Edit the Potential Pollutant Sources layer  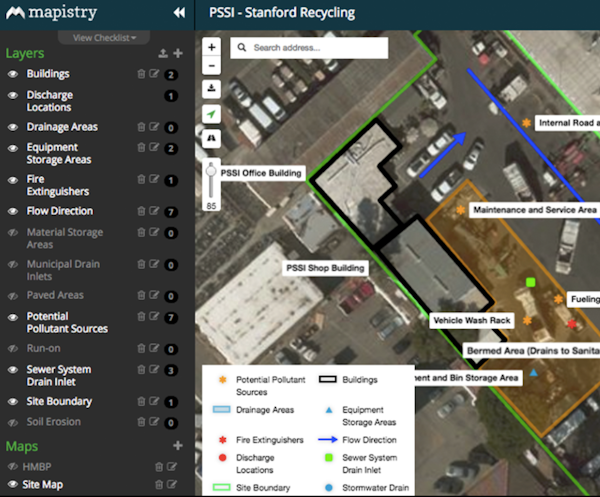tap(154, 316)
